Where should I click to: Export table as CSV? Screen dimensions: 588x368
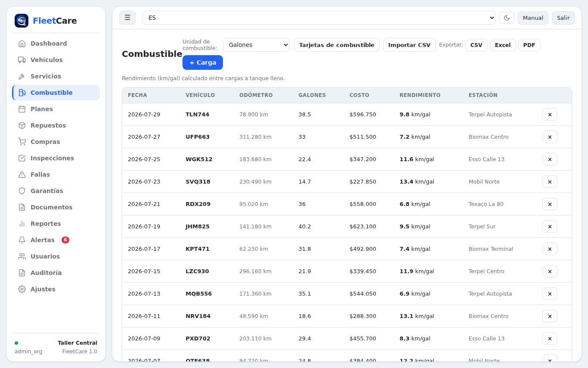point(476,45)
